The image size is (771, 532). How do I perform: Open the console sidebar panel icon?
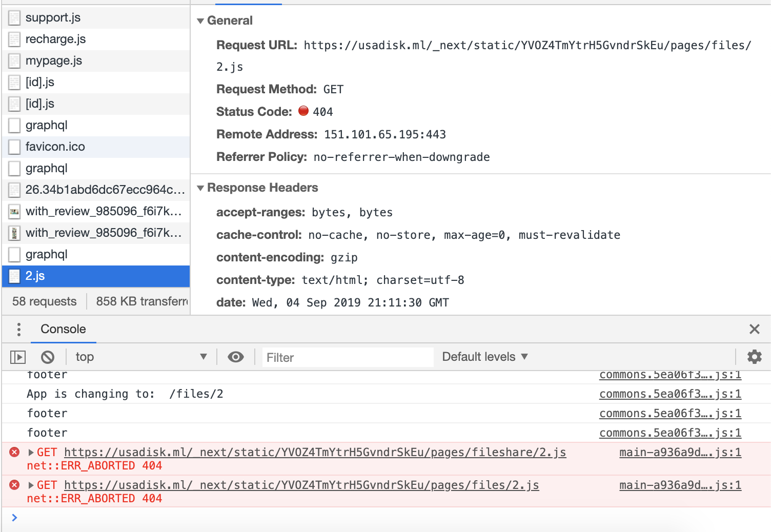18,357
